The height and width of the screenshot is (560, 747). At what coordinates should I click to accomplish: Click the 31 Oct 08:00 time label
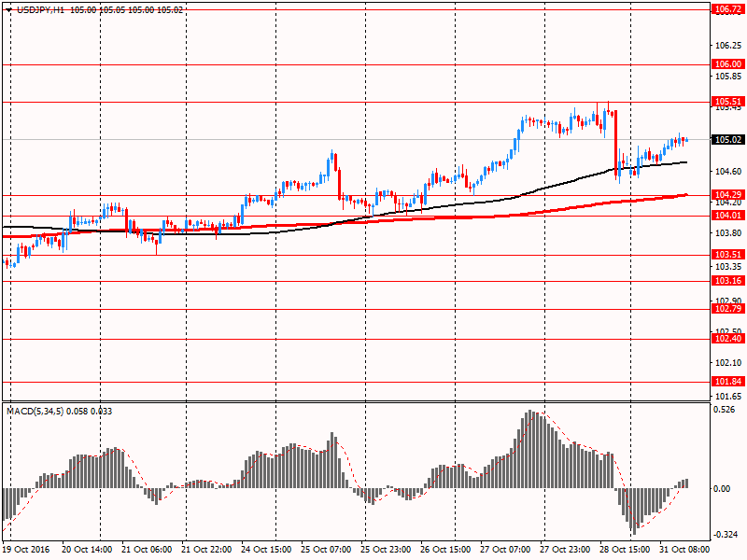coord(686,550)
